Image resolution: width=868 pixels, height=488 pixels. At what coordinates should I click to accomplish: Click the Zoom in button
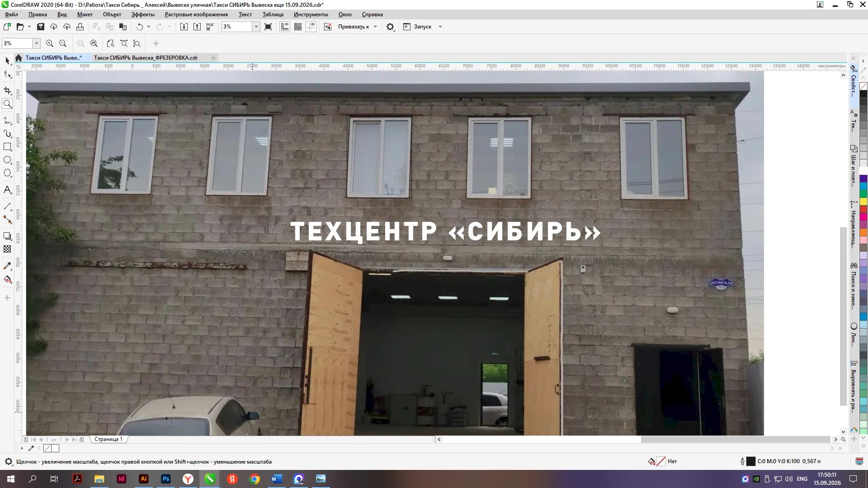(x=50, y=43)
